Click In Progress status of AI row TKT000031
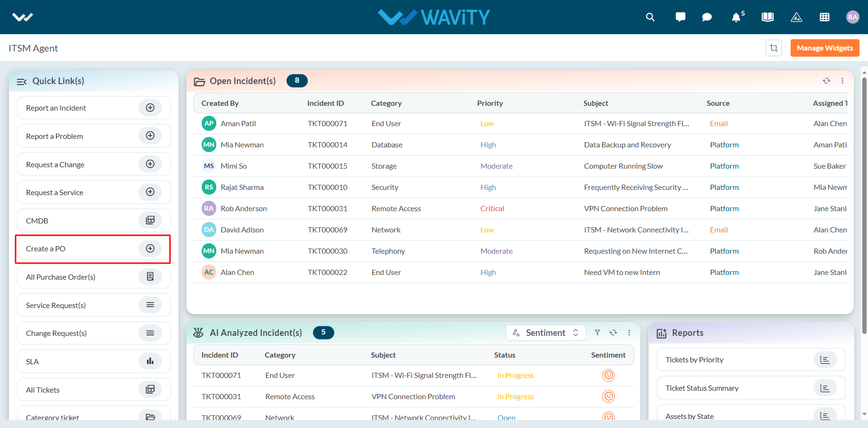 coord(516,396)
